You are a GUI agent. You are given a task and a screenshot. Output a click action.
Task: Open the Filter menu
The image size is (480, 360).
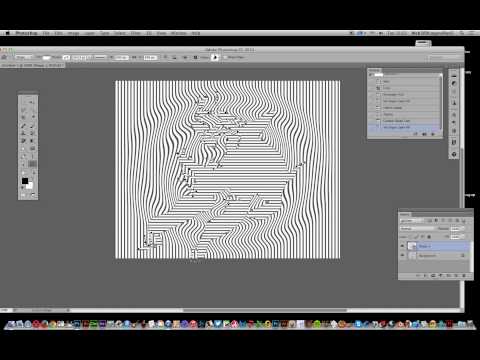click(135, 33)
